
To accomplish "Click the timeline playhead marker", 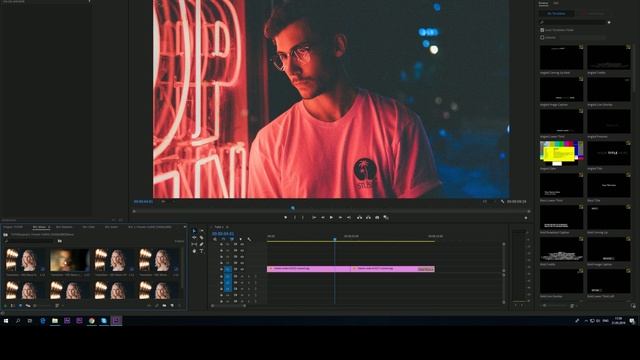I will click(x=335, y=239).
